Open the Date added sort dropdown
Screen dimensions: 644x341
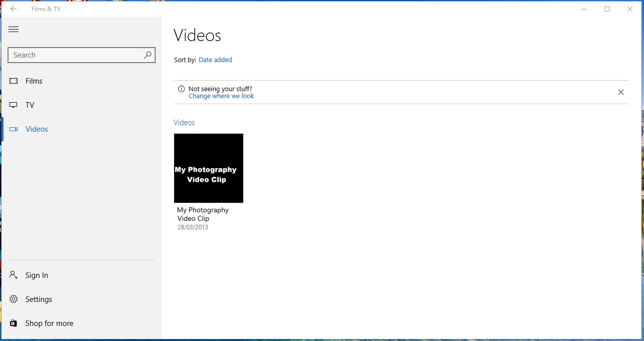coord(215,60)
